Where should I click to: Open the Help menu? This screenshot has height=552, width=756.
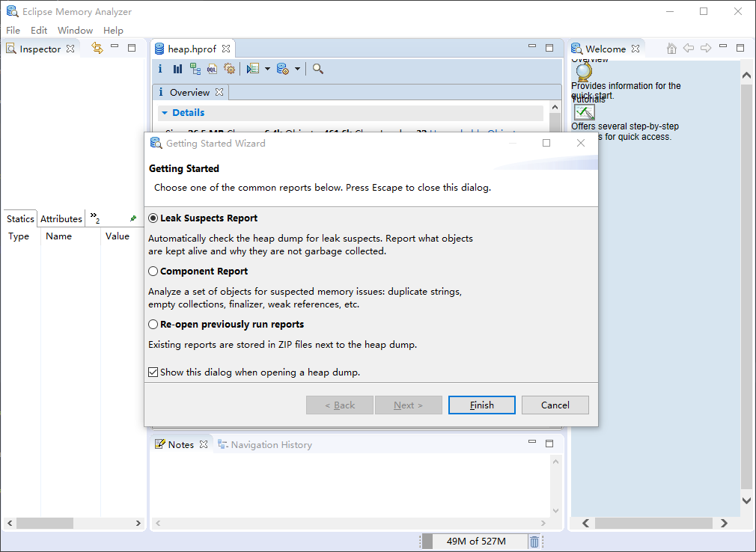coord(113,31)
